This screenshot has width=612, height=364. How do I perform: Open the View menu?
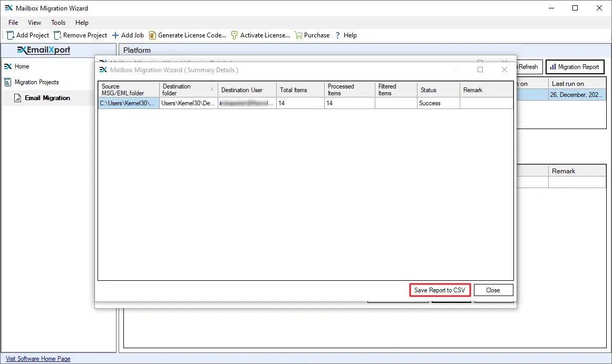point(34,23)
